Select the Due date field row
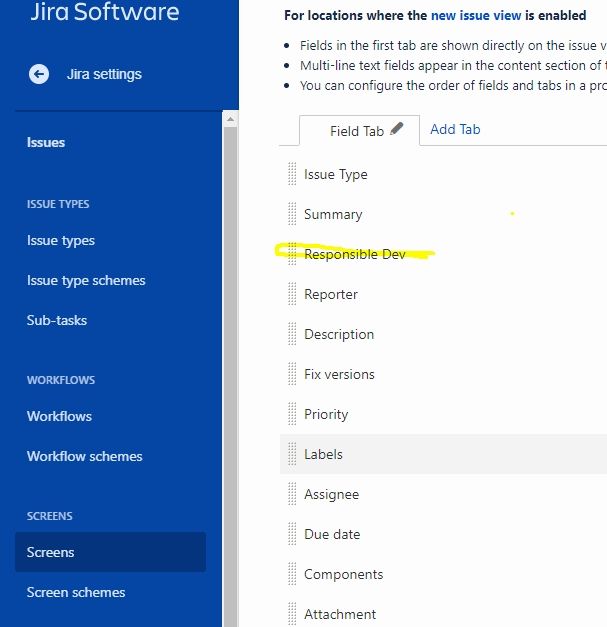Viewport: 607px width, 627px height. 443,534
